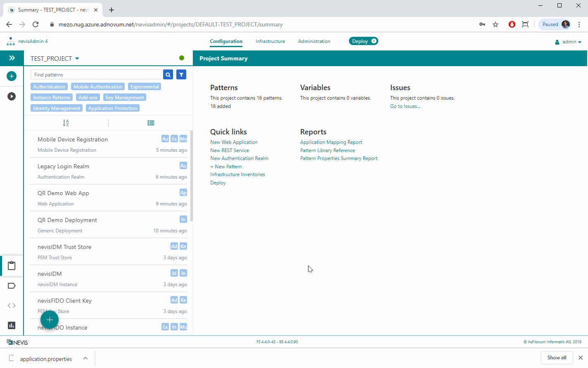
Task: Expand the application.properties download options
Action: click(x=85, y=358)
